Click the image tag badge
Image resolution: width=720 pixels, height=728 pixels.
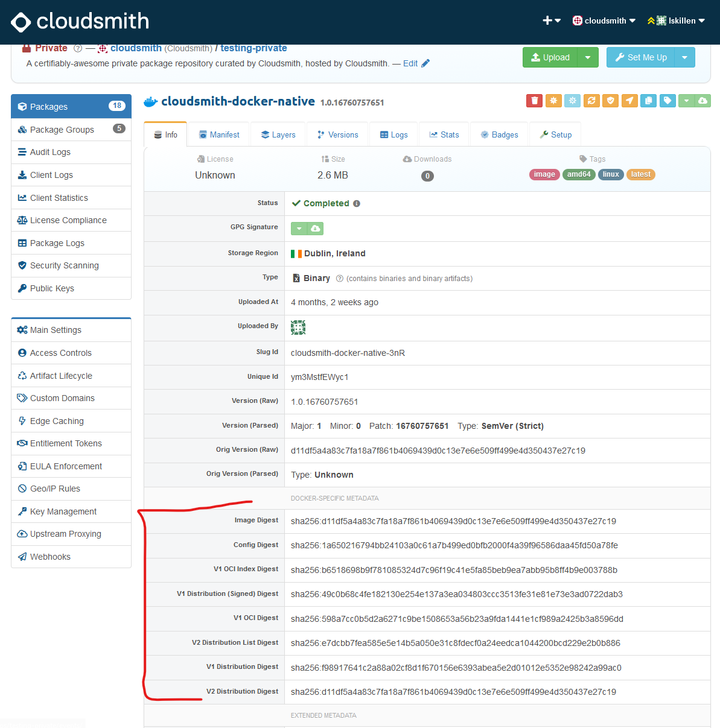point(544,174)
